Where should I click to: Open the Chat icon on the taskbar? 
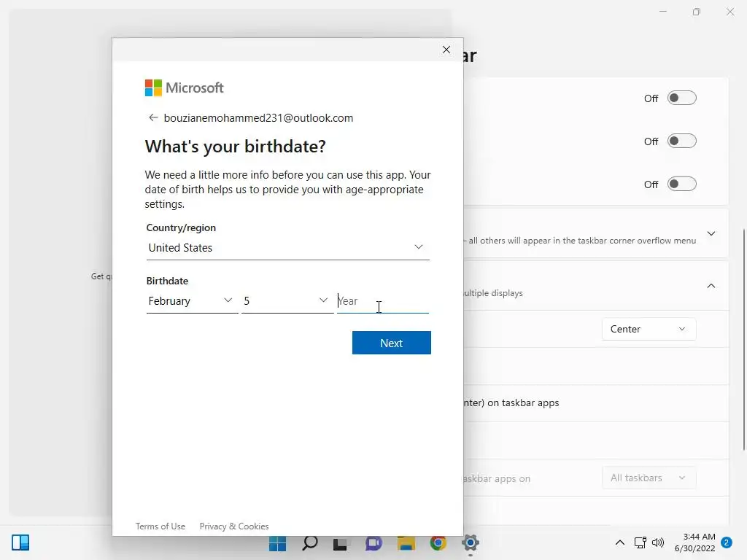373,542
